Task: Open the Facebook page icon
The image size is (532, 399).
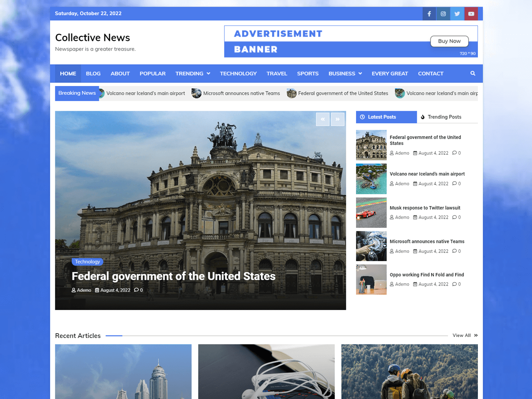Action: 429,13
